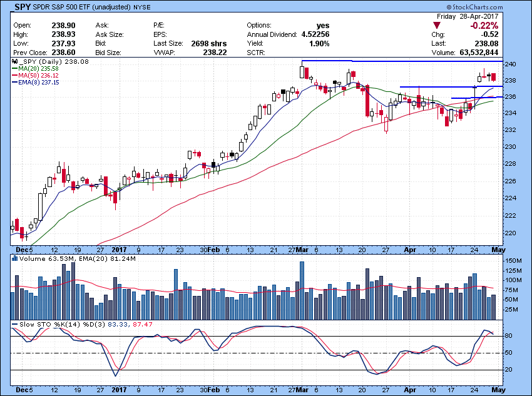
Task: Click the Prev Close value 238.60
Action: 63,53
